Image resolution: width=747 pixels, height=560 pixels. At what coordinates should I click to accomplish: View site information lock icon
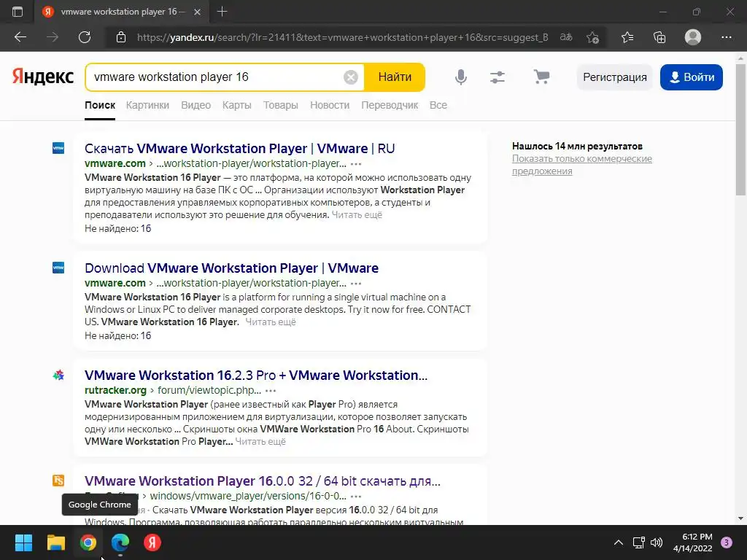click(121, 37)
